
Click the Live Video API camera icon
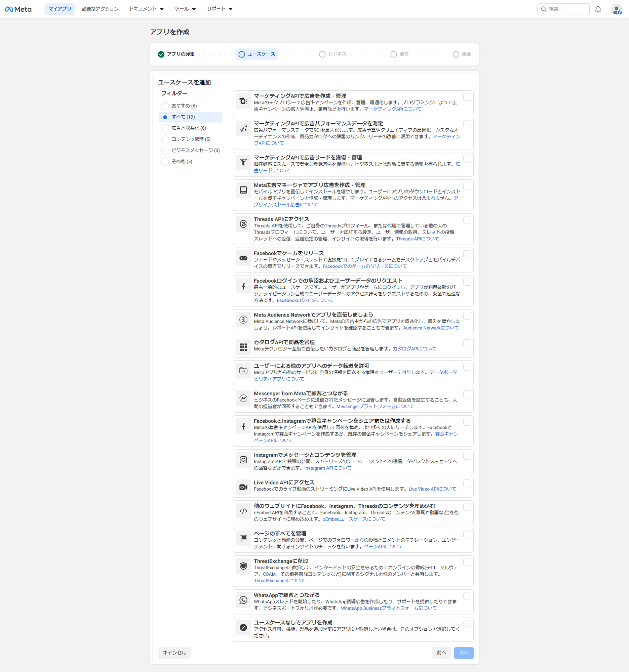coord(243,487)
